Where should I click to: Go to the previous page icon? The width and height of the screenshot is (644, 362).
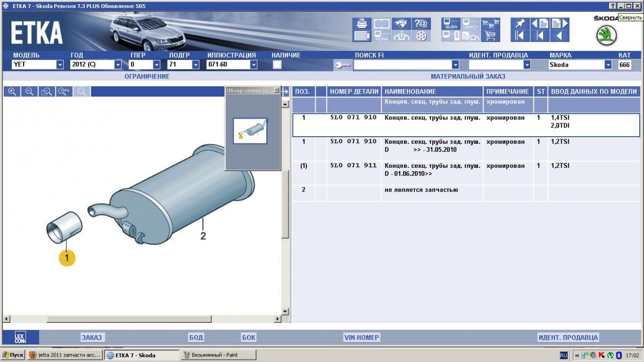(x=539, y=24)
